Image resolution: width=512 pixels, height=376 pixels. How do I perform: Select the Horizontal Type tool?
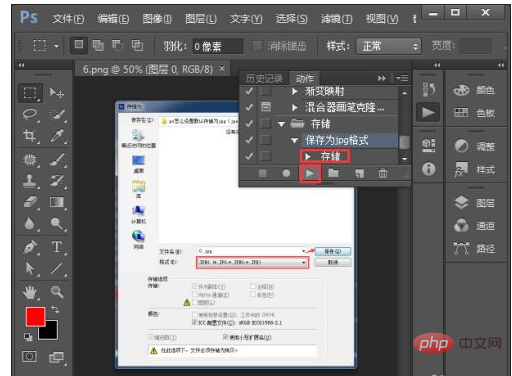[x=57, y=247]
